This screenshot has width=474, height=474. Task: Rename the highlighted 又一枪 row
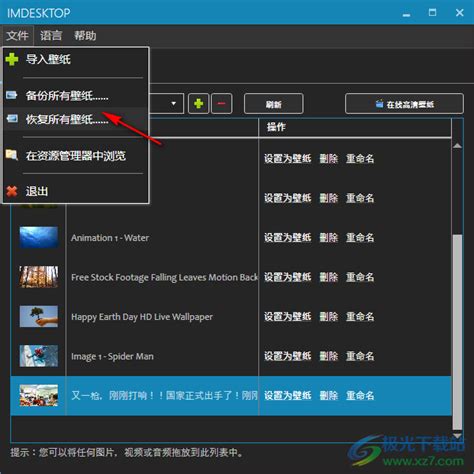click(360, 396)
